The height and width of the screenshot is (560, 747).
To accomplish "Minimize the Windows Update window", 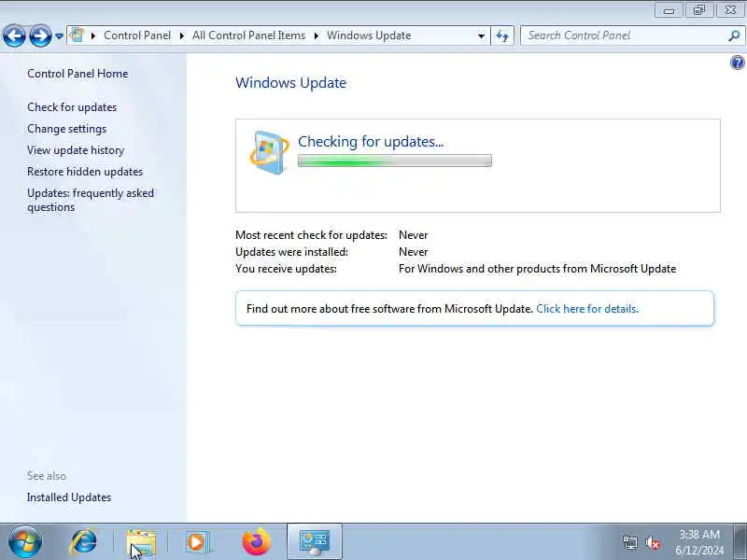I will tap(669, 10).
